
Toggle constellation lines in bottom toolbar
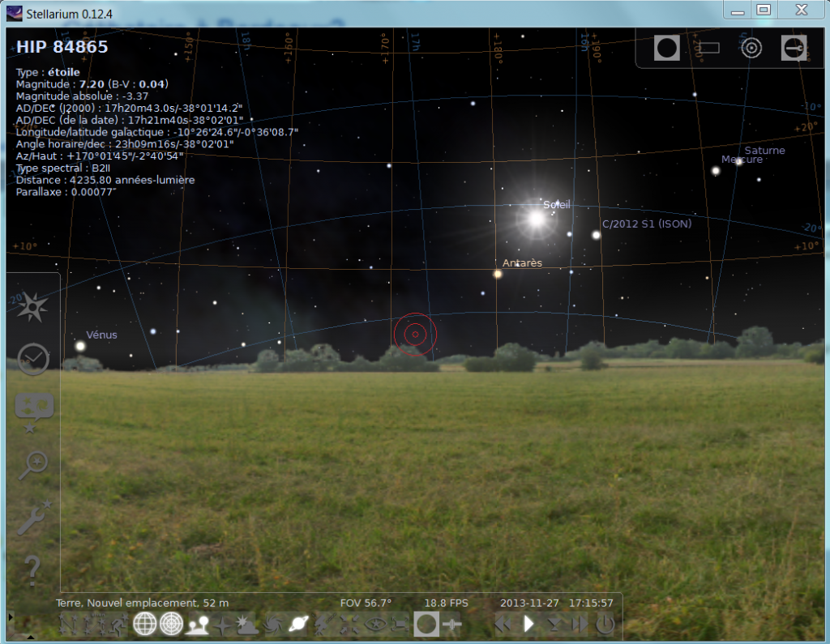68,625
